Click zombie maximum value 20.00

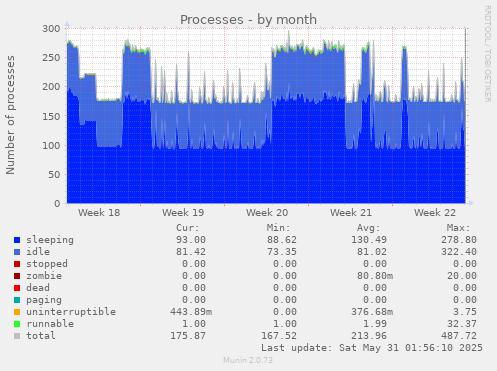(462, 276)
